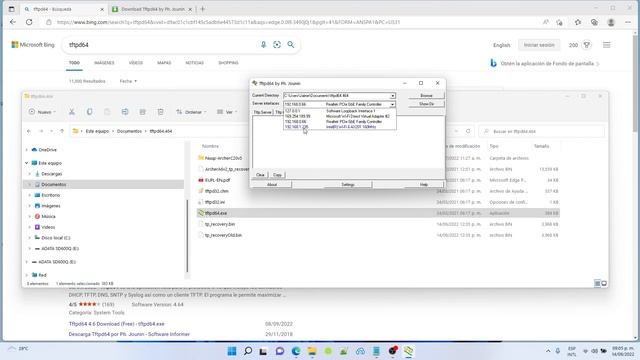640x360 pixels.
Task: Open File Explorer from the taskbar
Action: (x=312, y=351)
